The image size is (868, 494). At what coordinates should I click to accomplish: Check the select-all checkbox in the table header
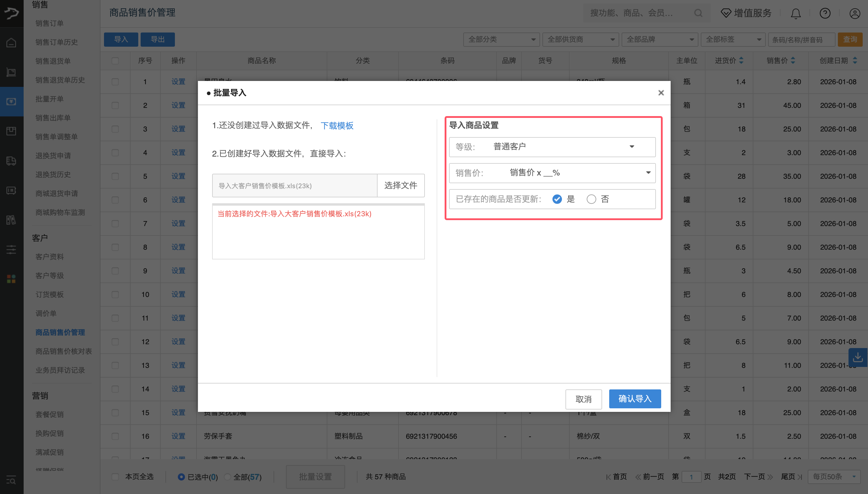115,61
